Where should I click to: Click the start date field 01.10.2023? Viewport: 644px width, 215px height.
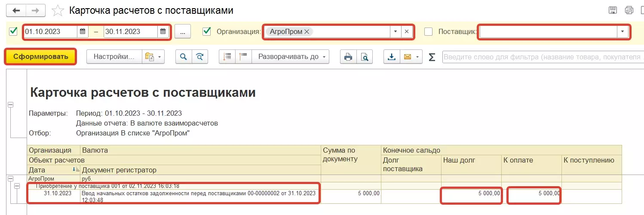pyautogui.click(x=51, y=31)
